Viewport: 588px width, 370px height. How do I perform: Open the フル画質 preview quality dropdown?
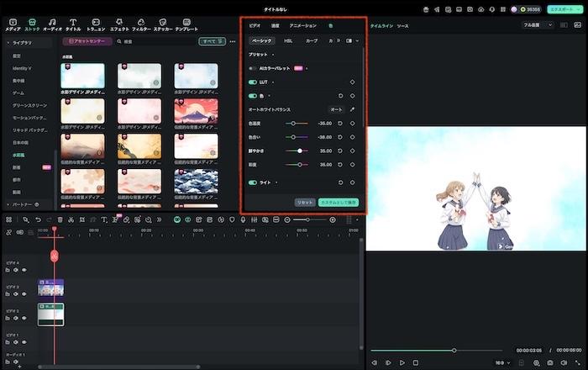(538, 25)
